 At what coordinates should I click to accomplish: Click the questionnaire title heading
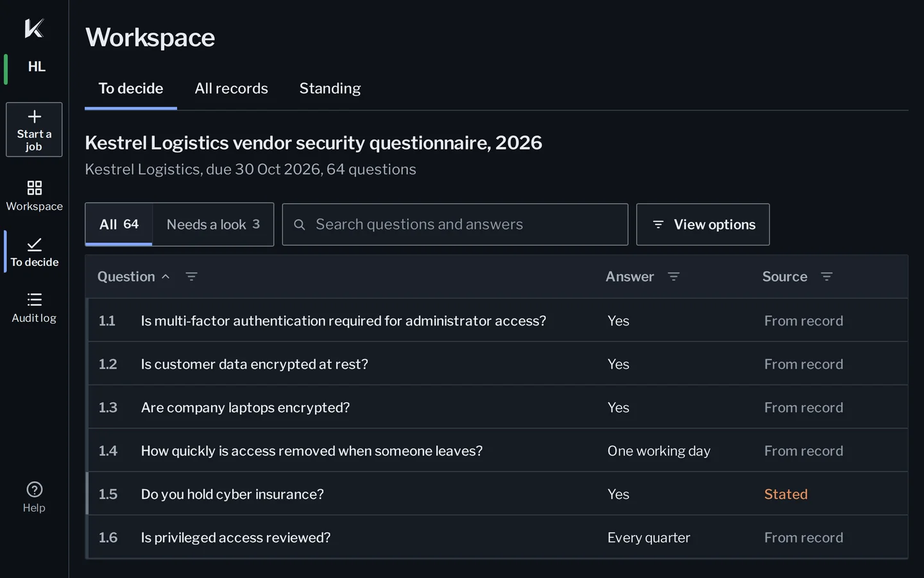point(314,143)
